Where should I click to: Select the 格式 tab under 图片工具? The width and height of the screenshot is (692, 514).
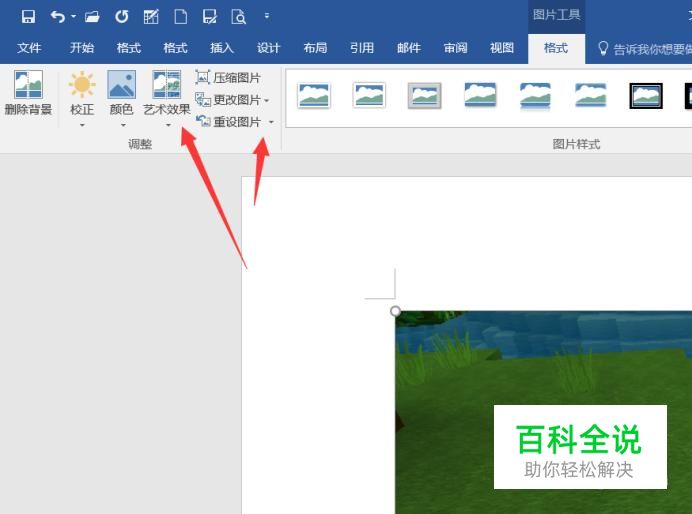click(x=556, y=48)
